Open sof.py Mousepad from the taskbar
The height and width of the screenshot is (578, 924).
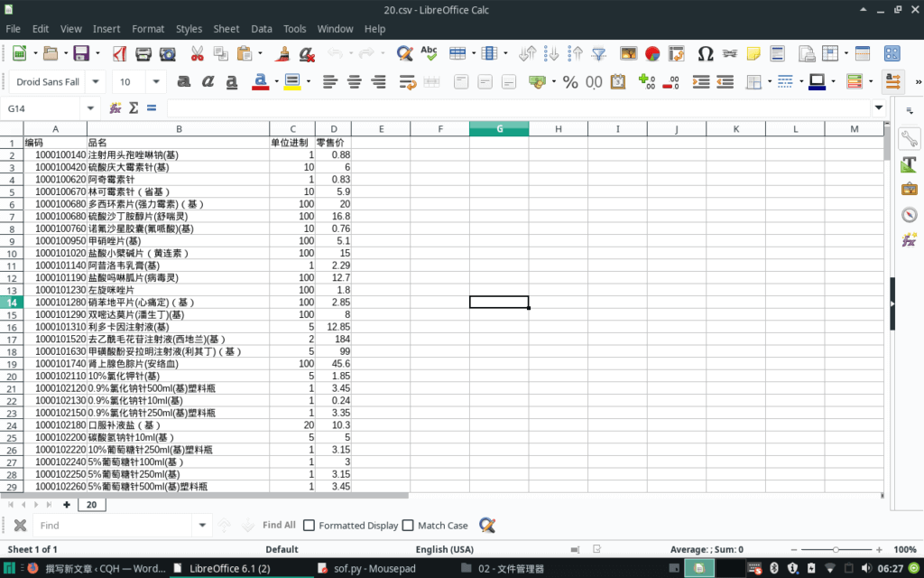(362, 568)
